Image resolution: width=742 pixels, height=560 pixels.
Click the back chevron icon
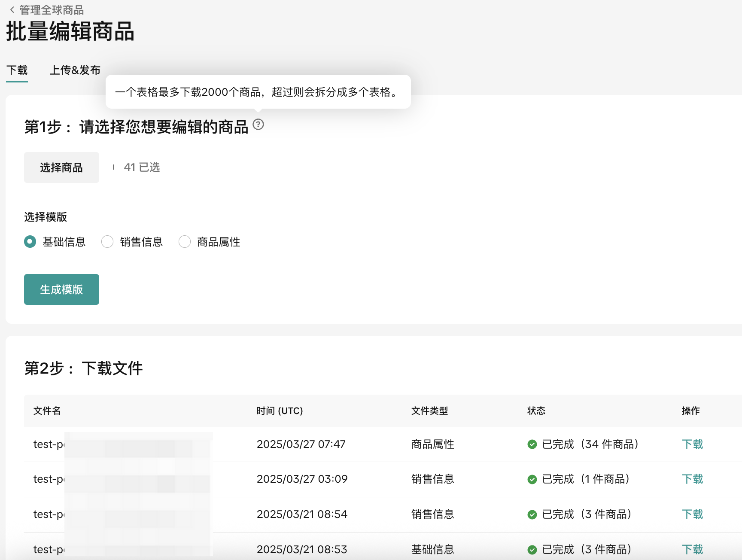[x=12, y=10]
